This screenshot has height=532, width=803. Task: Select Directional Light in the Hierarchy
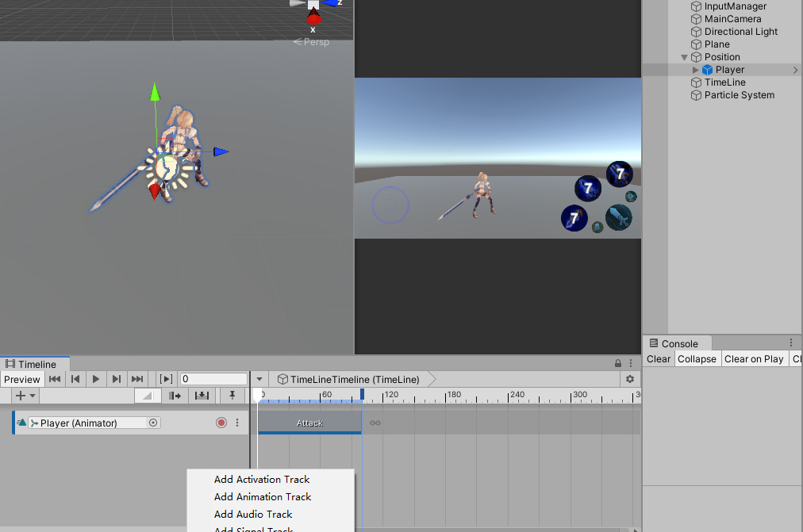(740, 32)
